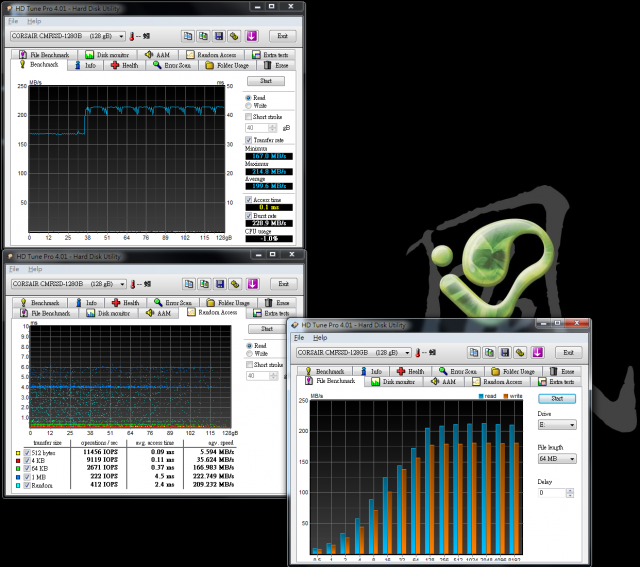Click yellow 512 bytes legend color square
Viewport: 640px width, 567px height.
pos(18,453)
